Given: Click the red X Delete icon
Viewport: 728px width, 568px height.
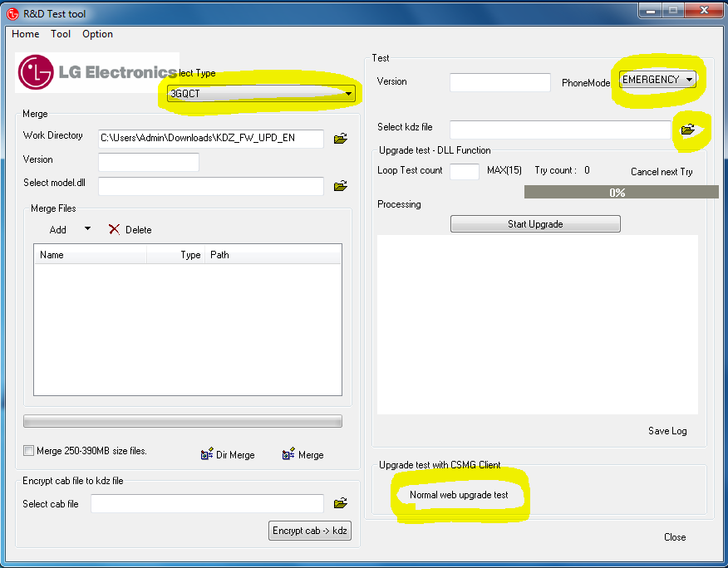Looking at the screenshot, I should pos(114,229).
